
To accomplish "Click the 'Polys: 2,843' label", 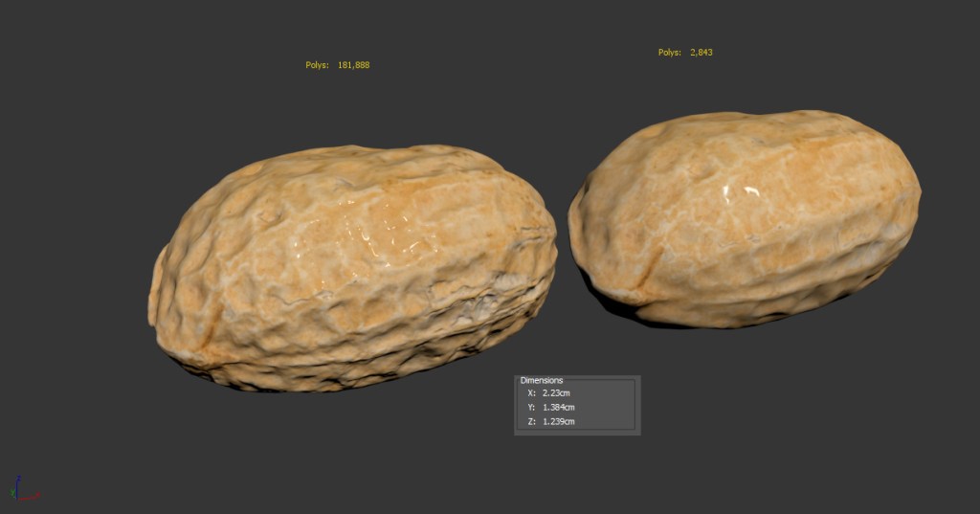I will click(684, 53).
